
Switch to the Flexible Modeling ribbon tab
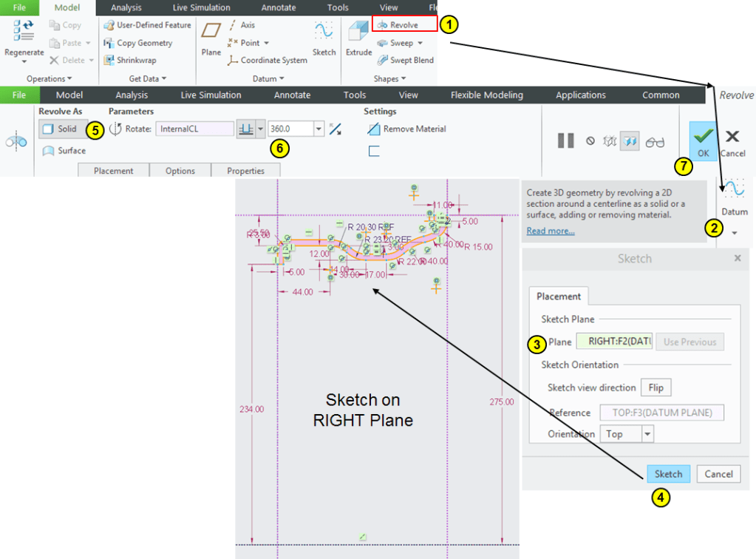pyautogui.click(x=486, y=95)
